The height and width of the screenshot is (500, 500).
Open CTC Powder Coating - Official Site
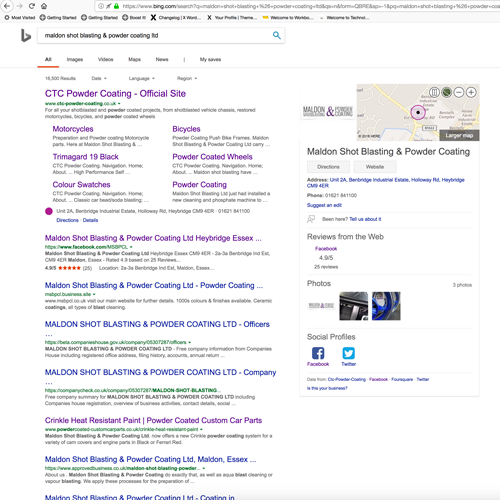pyautogui.click(x=115, y=94)
